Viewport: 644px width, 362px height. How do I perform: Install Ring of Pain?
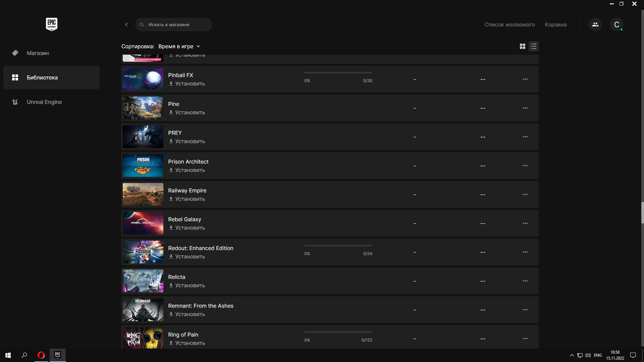pyautogui.click(x=187, y=343)
